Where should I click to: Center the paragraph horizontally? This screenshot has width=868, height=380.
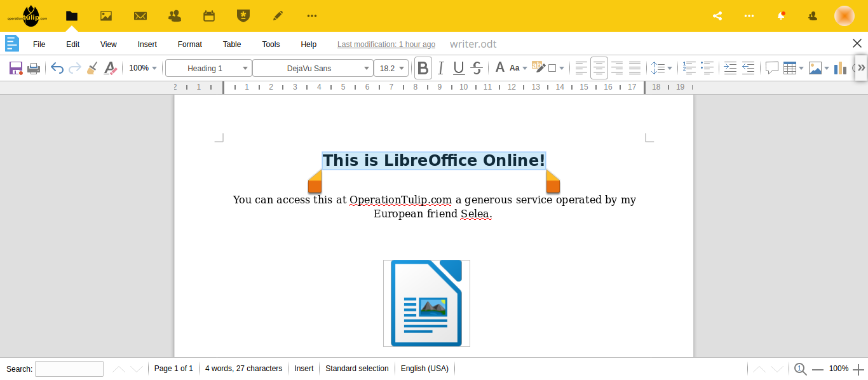599,68
